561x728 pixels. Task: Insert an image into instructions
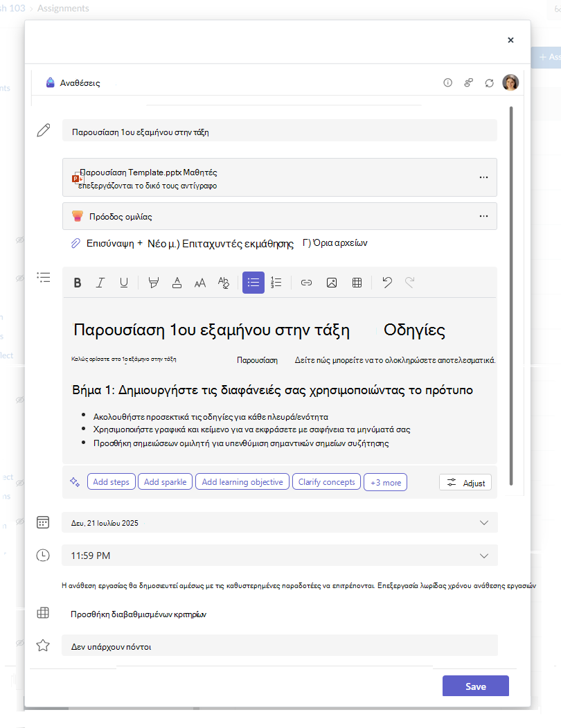332,283
